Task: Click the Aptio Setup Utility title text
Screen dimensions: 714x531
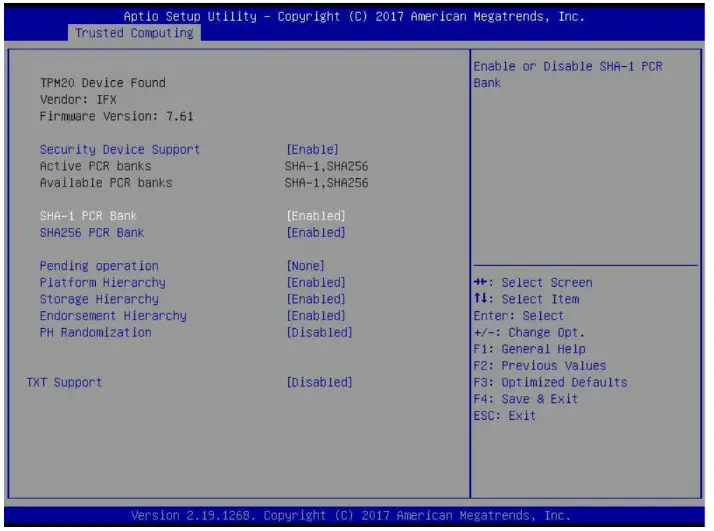Action: point(354,17)
